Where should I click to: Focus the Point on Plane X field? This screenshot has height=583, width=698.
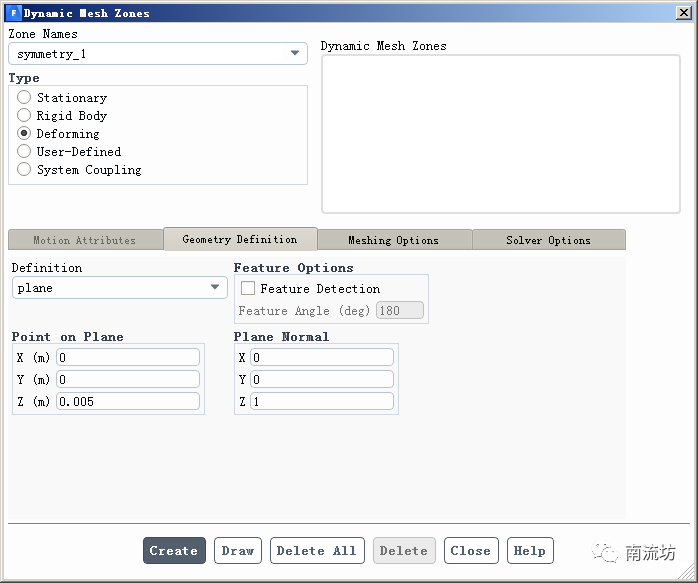128,358
